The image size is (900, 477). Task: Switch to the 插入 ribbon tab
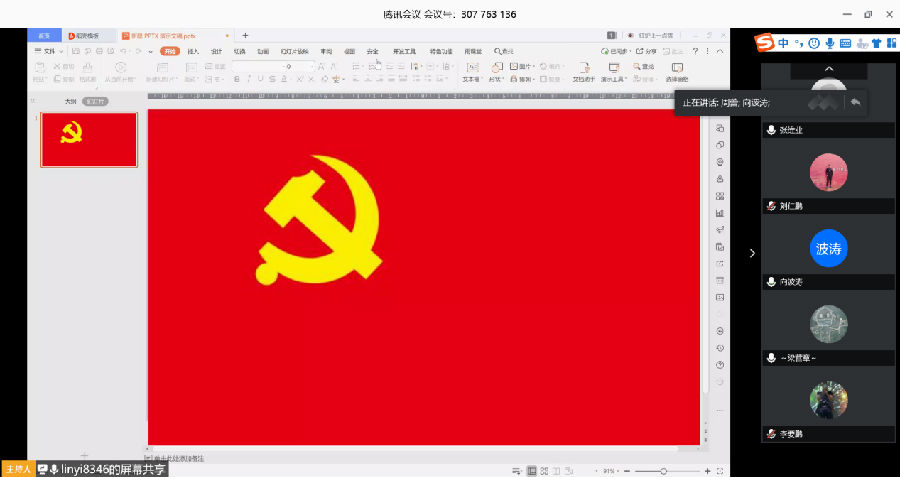click(193, 52)
